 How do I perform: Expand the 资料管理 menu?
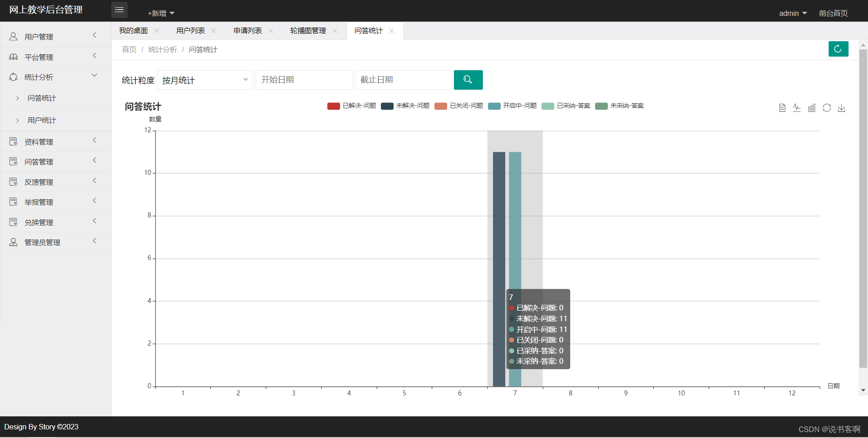click(x=95, y=140)
